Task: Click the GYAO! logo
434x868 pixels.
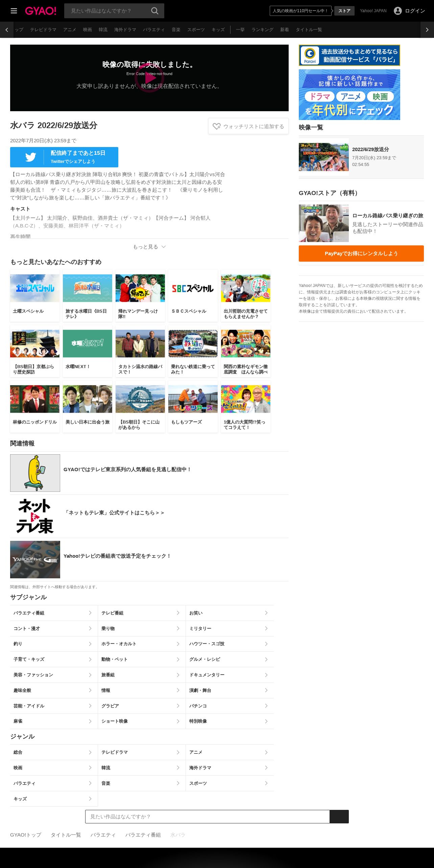Action: pos(41,11)
